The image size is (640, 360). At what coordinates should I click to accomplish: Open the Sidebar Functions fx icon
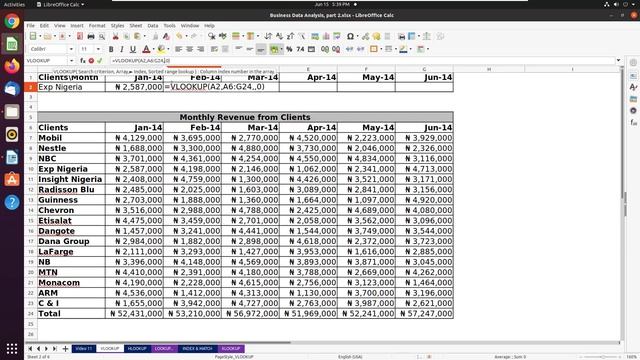tap(633, 122)
